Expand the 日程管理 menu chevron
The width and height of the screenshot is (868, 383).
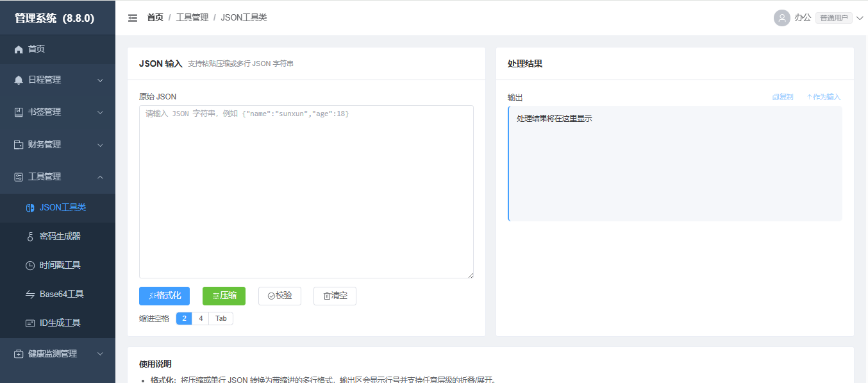coord(100,80)
